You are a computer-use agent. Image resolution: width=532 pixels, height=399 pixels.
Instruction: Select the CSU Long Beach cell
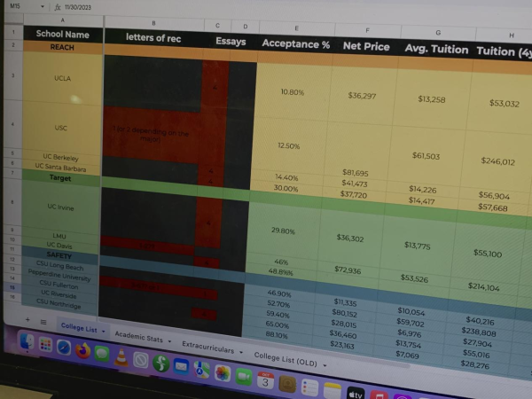(x=59, y=265)
